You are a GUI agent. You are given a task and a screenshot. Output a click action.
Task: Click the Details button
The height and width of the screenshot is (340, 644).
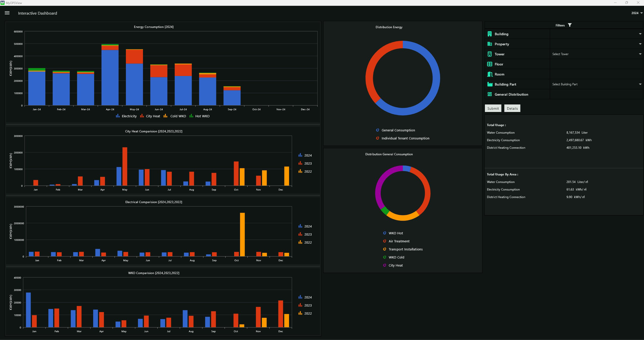[512, 108]
